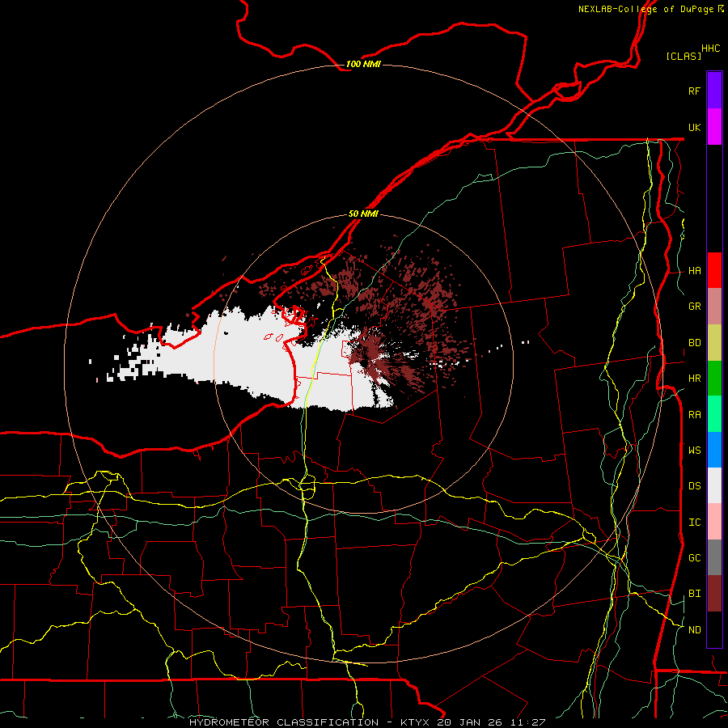Click the DS white legend swatch
The image size is (728, 728).
pos(714,485)
